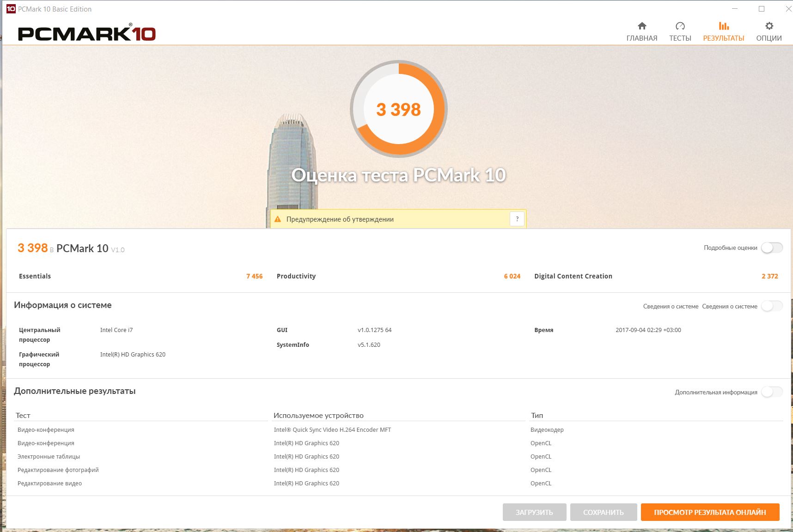Click the Productivity value 6 024
Viewport: 793px width, 532px height.
tap(512, 276)
